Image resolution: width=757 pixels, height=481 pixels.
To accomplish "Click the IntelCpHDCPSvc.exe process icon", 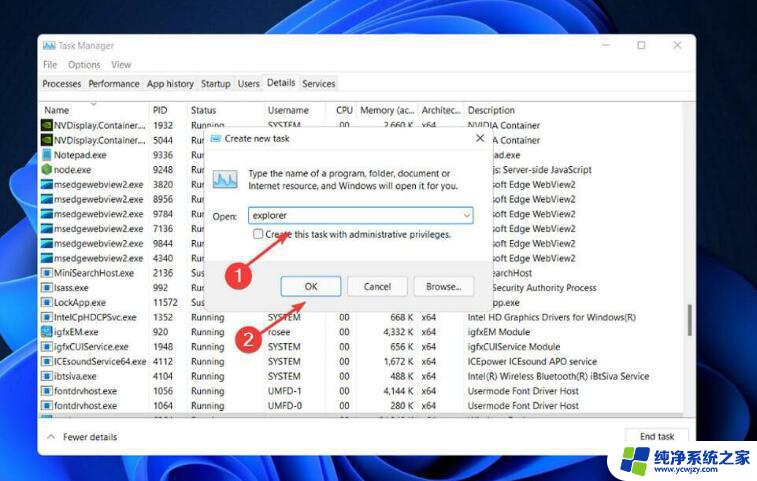I will point(46,317).
